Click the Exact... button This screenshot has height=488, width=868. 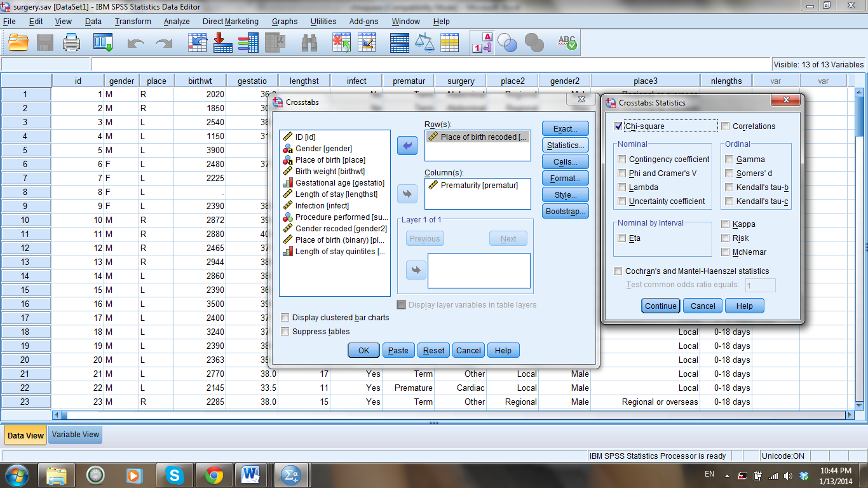[566, 129]
